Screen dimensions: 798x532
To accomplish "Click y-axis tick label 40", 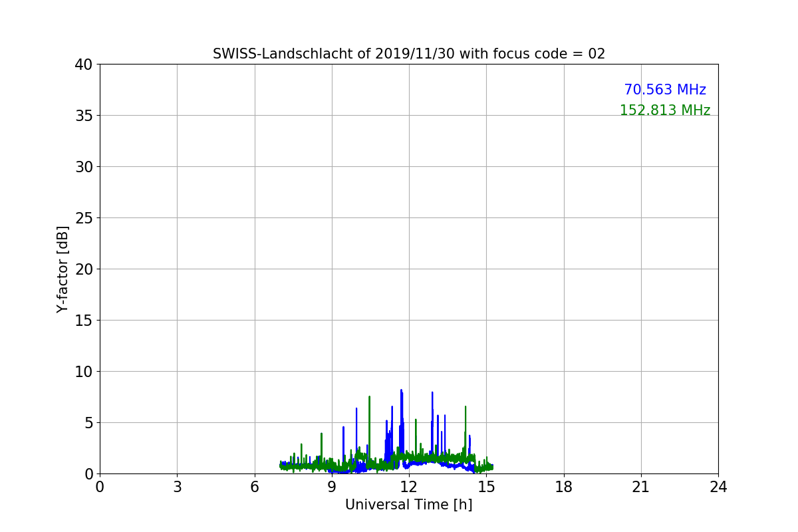I will [83, 65].
